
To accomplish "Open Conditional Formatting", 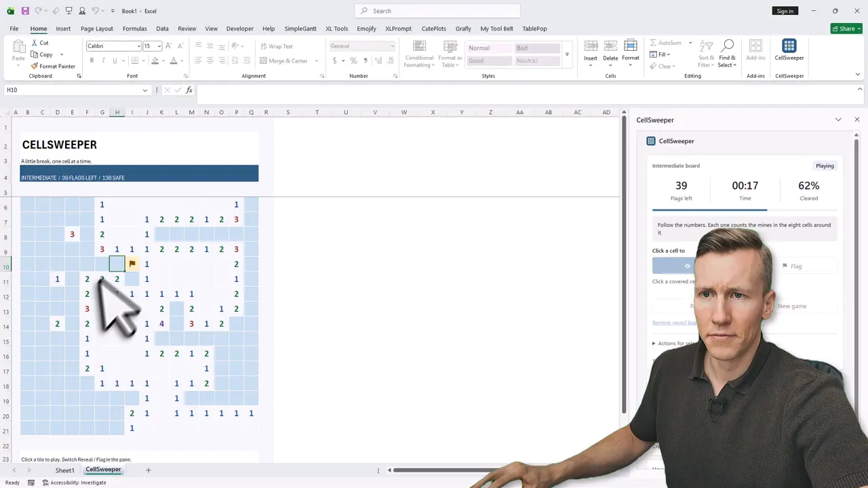I will (419, 54).
